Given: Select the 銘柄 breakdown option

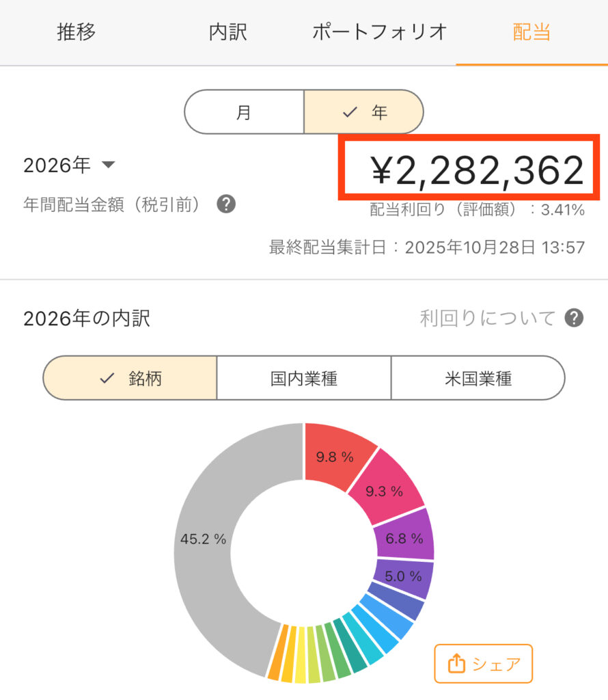Looking at the screenshot, I should 130,378.
